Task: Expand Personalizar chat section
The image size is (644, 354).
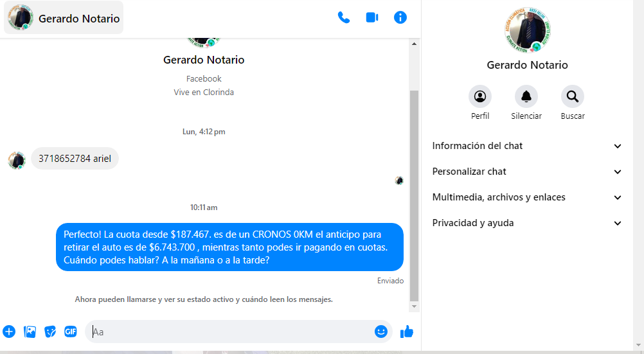Action: click(527, 172)
